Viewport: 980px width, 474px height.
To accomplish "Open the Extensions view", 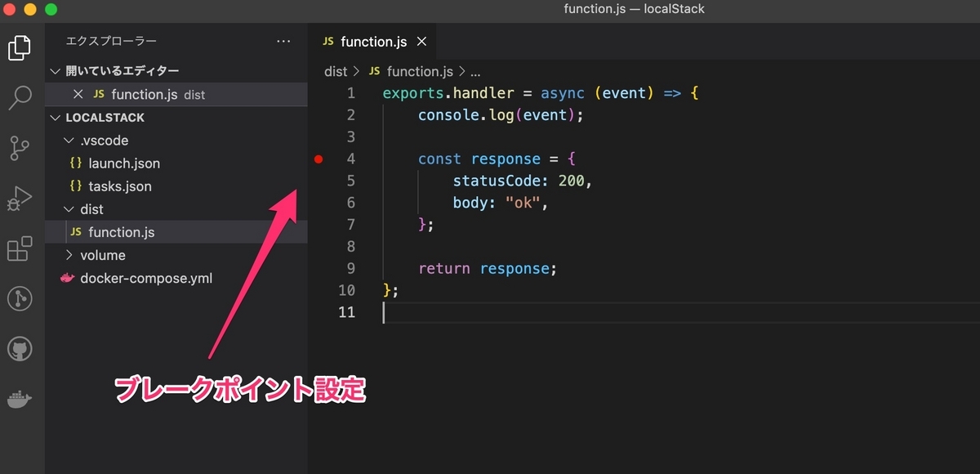I will point(20,248).
